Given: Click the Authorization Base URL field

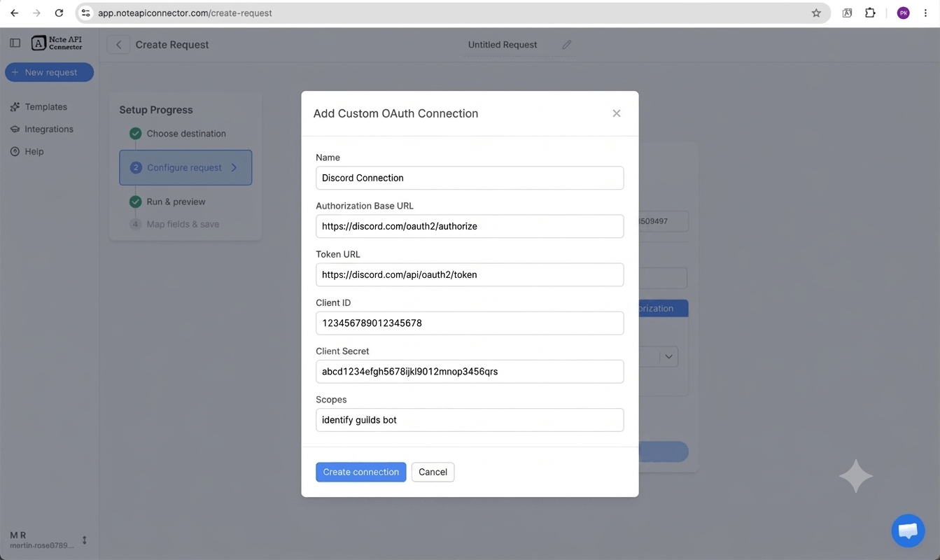Looking at the screenshot, I should tap(470, 226).
